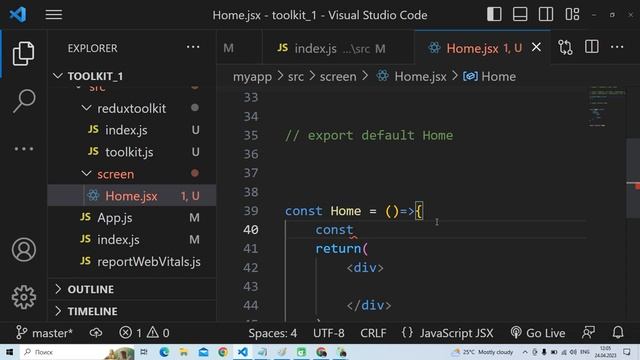Image resolution: width=640 pixels, height=360 pixels.
Task: Change end of line sequence CRLF
Action: 373,333
